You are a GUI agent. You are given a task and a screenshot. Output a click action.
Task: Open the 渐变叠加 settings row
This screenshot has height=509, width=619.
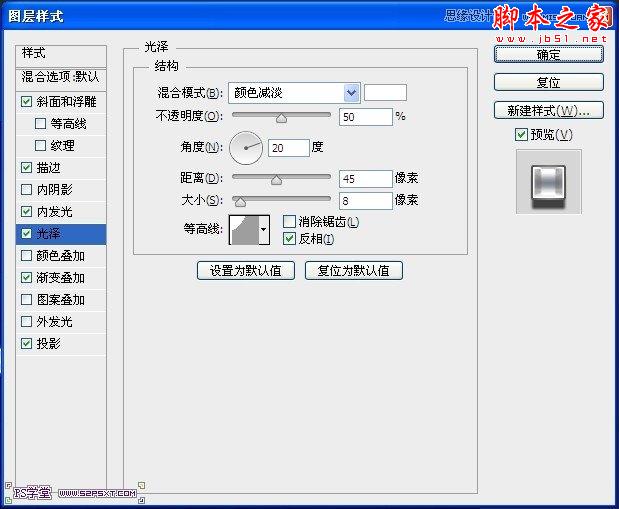click(x=61, y=278)
